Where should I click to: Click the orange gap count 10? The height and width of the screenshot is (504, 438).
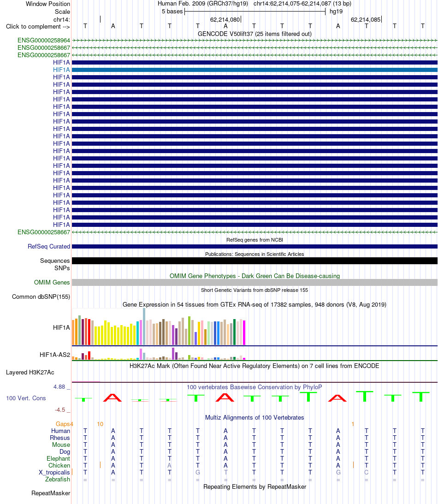100,424
